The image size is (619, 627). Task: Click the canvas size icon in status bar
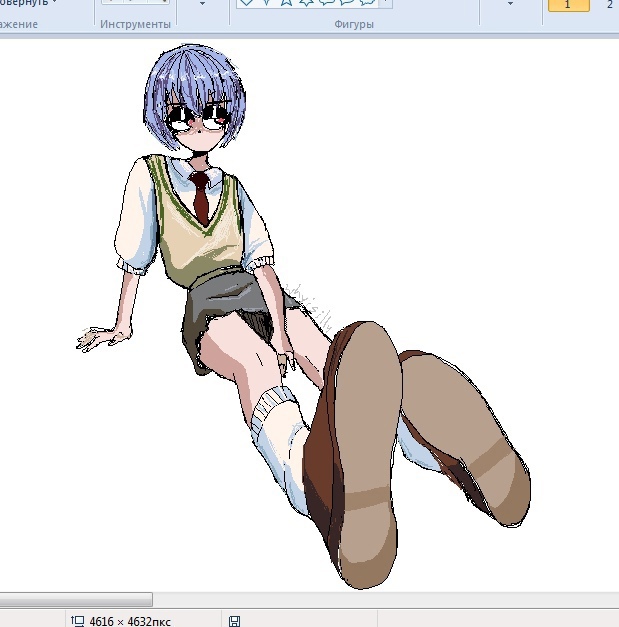pos(77,621)
